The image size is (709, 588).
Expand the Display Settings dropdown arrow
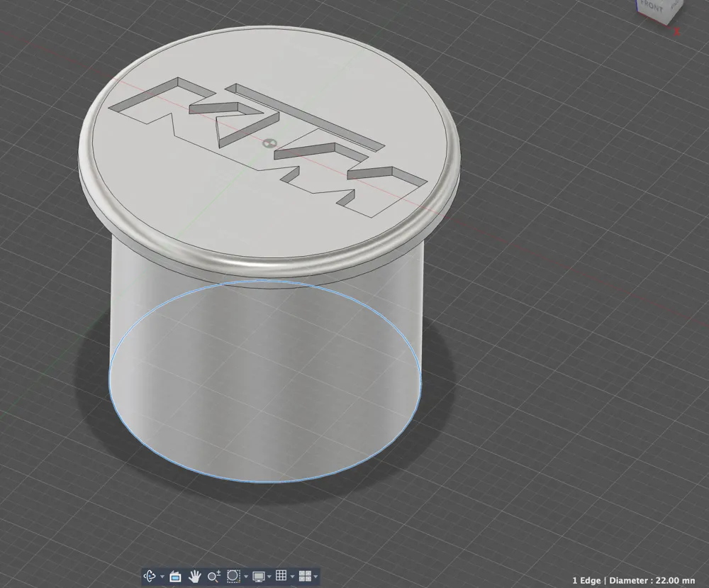[x=269, y=577]
